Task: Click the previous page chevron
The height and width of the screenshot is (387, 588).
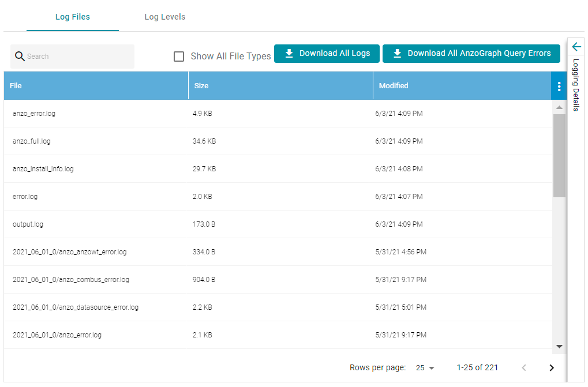Action: click(x=523, y=367)
